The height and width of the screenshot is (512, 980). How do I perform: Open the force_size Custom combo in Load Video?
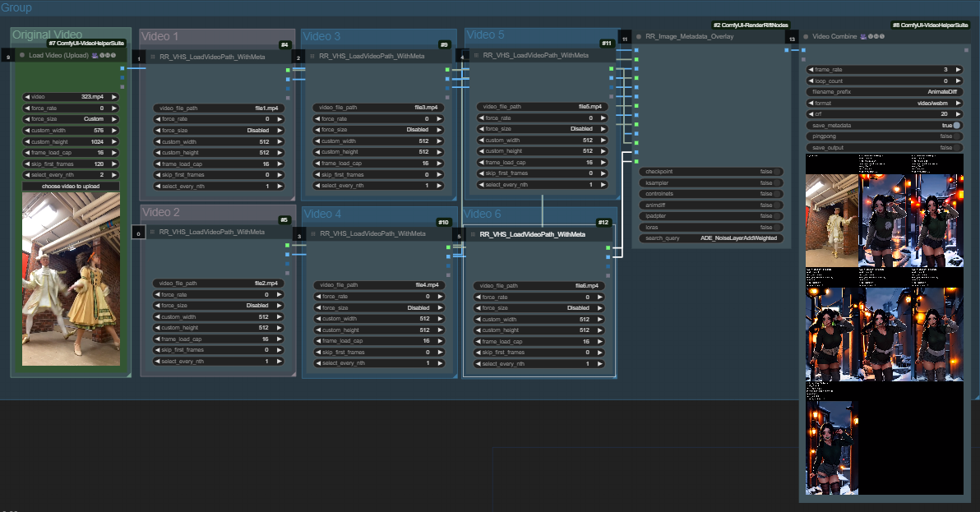[x=71, y=118]
